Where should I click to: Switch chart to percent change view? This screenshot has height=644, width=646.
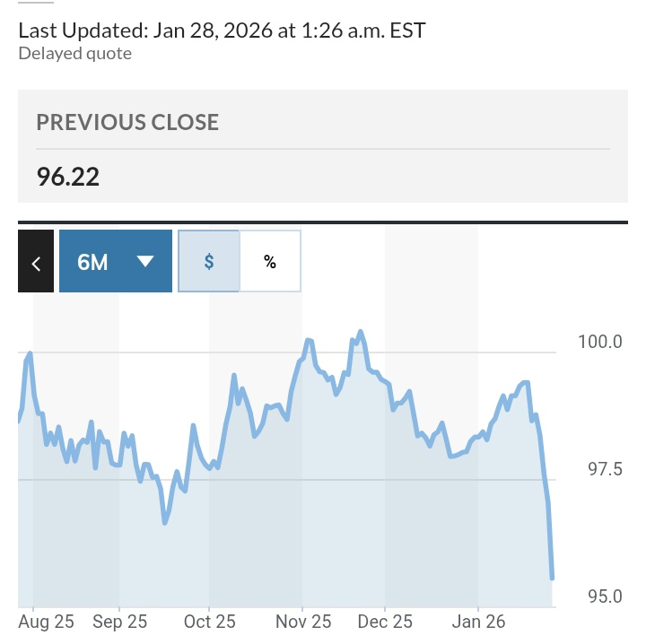click(270, 262)
